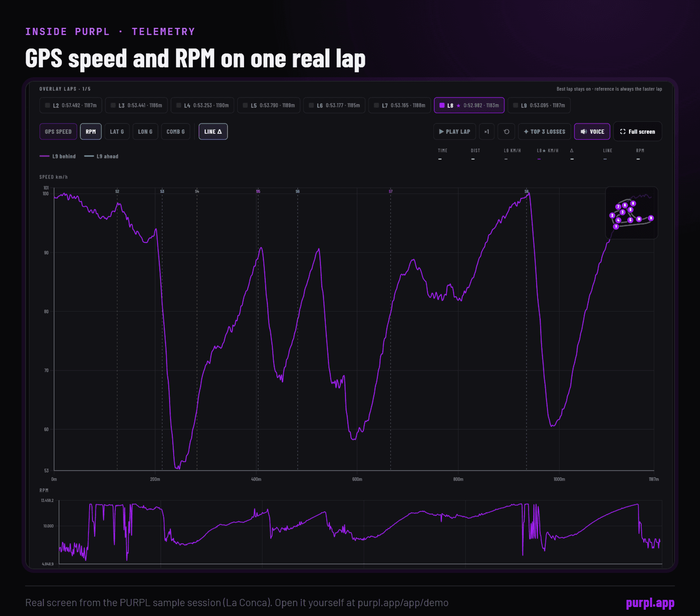Viewport: 700px width, 616px height.
Task: Change the ×1 playback speed
Action: 487,132
